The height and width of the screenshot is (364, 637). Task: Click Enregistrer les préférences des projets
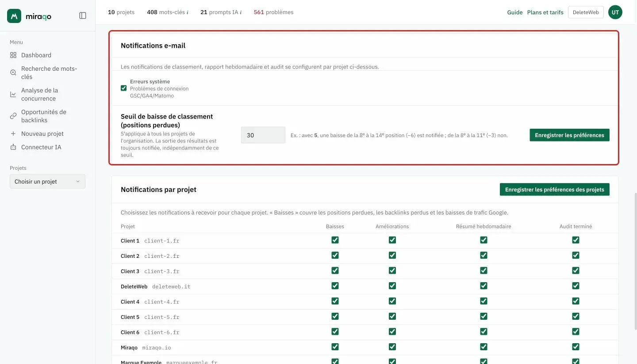point(555,189)
